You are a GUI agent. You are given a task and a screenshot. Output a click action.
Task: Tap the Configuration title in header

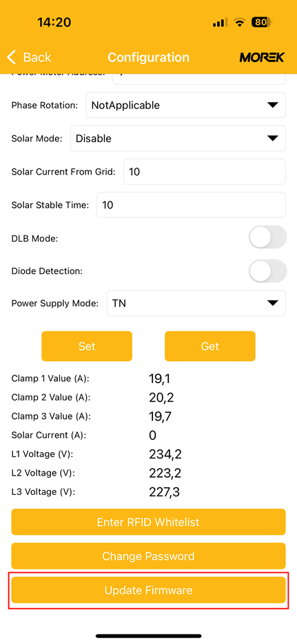(149, 57)
